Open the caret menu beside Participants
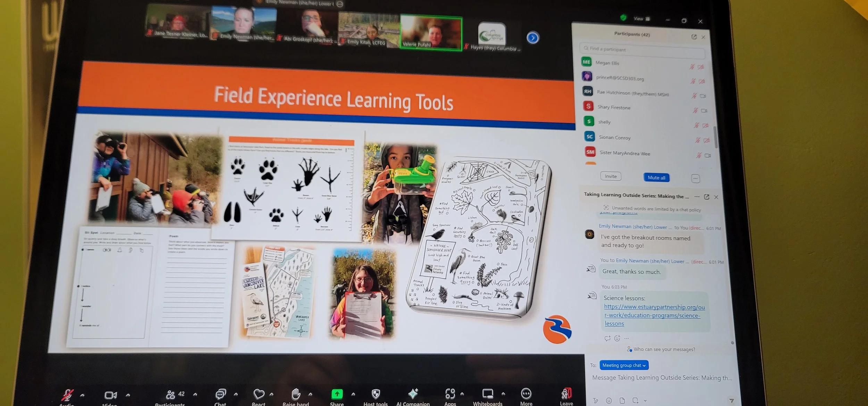The height and width of the screenshot is (406, 868). coord(195,395)
